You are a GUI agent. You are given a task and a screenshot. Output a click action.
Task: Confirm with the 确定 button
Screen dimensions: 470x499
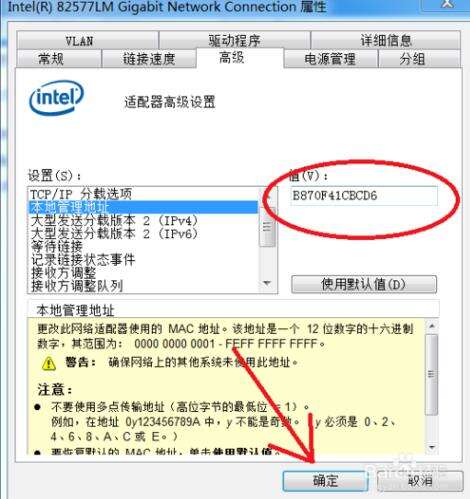coord(325,480)
